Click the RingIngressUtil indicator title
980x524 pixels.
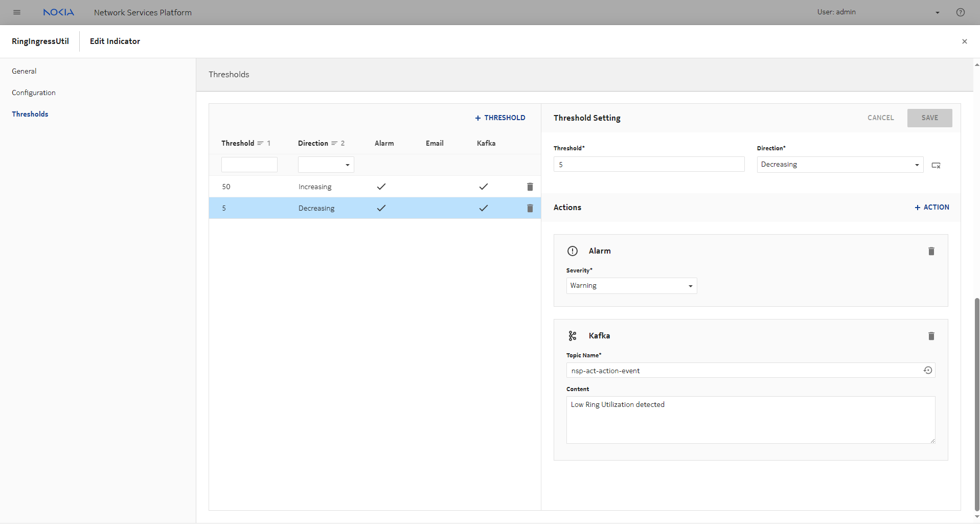[40, 41]
